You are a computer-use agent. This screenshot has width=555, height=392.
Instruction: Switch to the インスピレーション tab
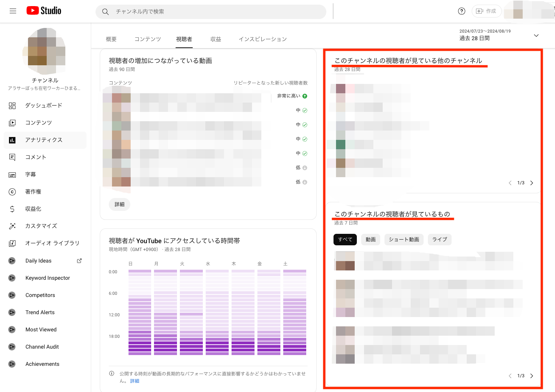pyautogui.click(x=263, y=39)
